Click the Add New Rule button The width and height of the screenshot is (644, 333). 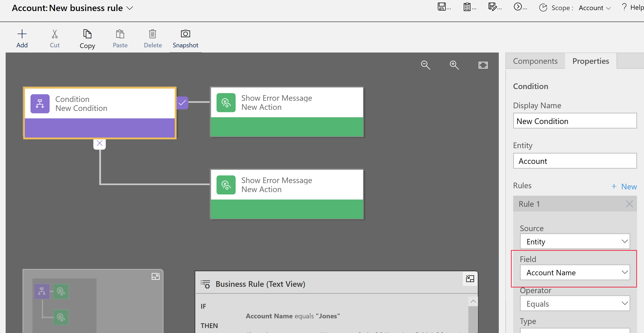click(x=623, y=186)
